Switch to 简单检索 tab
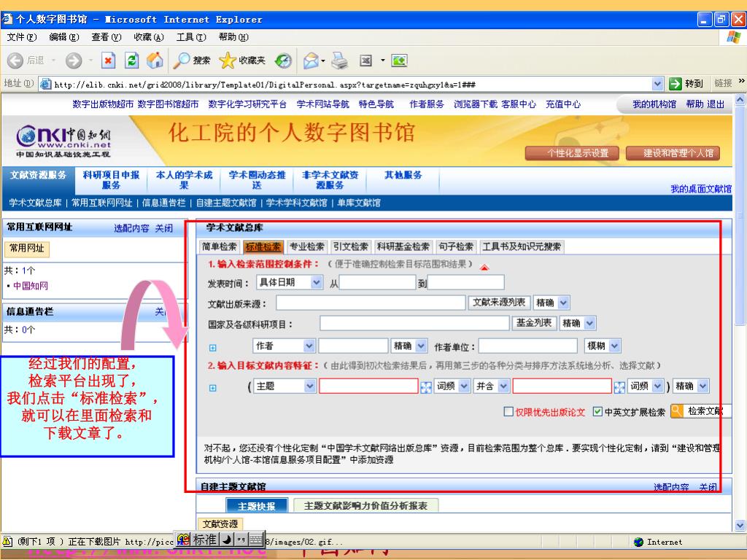747x560 pixels. (219, 246)
